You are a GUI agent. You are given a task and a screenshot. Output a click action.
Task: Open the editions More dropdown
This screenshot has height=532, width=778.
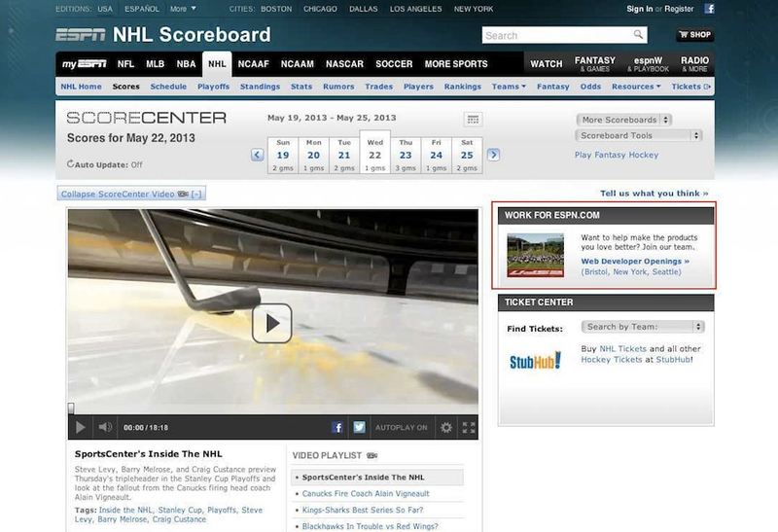[x=183, y=9]
